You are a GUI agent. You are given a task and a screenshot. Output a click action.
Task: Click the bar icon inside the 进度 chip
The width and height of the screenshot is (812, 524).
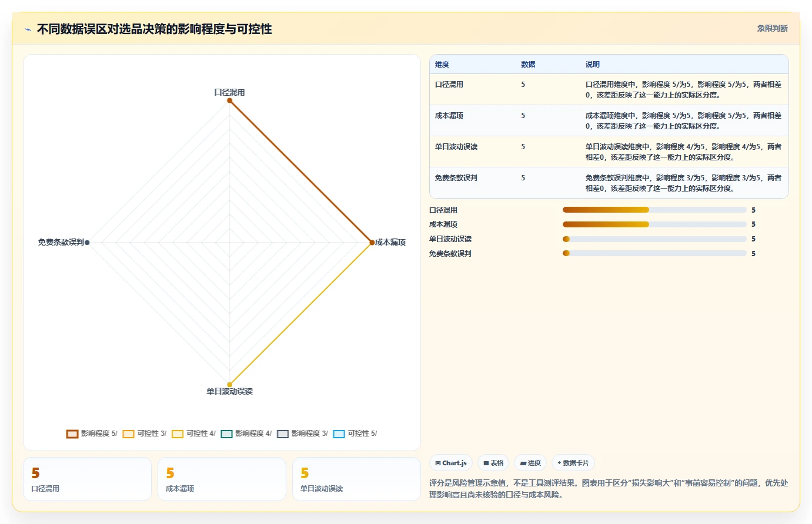point(523,463)
